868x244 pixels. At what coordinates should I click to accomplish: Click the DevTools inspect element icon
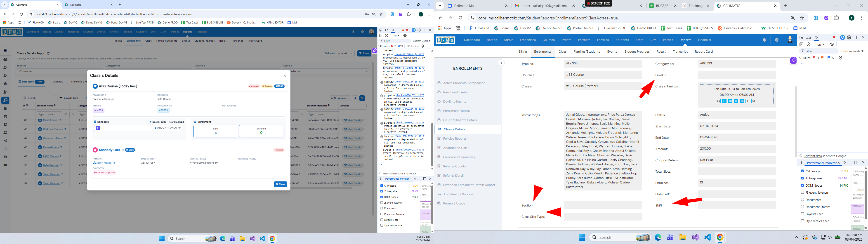pyautogui.click(x=802, y=38)
